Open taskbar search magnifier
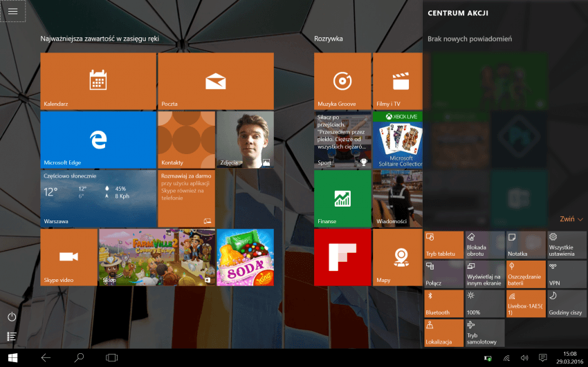The width and height of the screenshot is (588, 367). point(79,358)
